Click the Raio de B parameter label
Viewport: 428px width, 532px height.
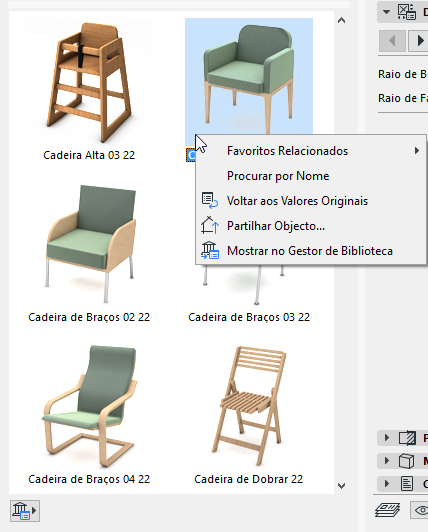tap(403, 74)
